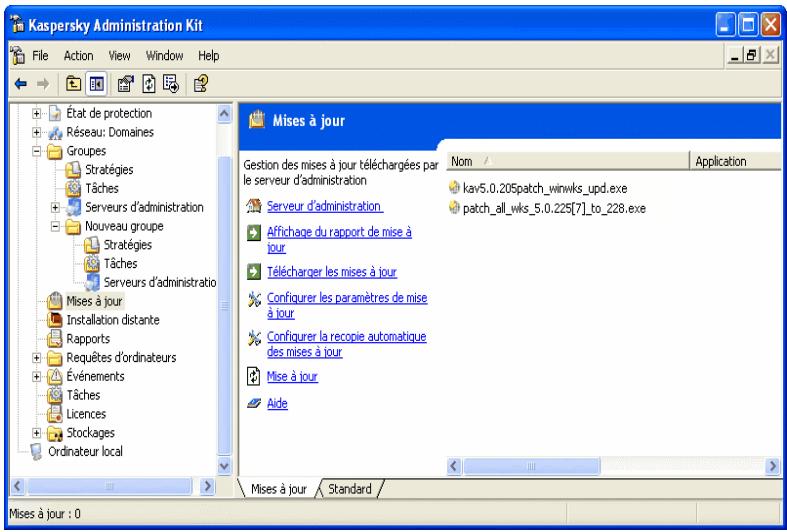Open the Serveur d'administration link
The height and width of the screenshot is (532, 787).
tap(325, 206)
